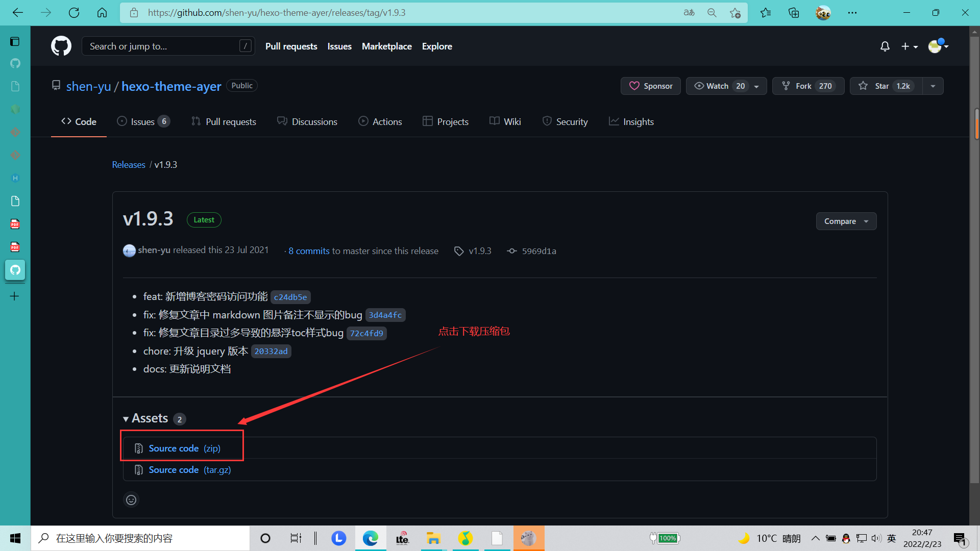Viewport: 980px width, 551px height.
Task: Click the browser back arrow
Action: [x=18, y=13]
